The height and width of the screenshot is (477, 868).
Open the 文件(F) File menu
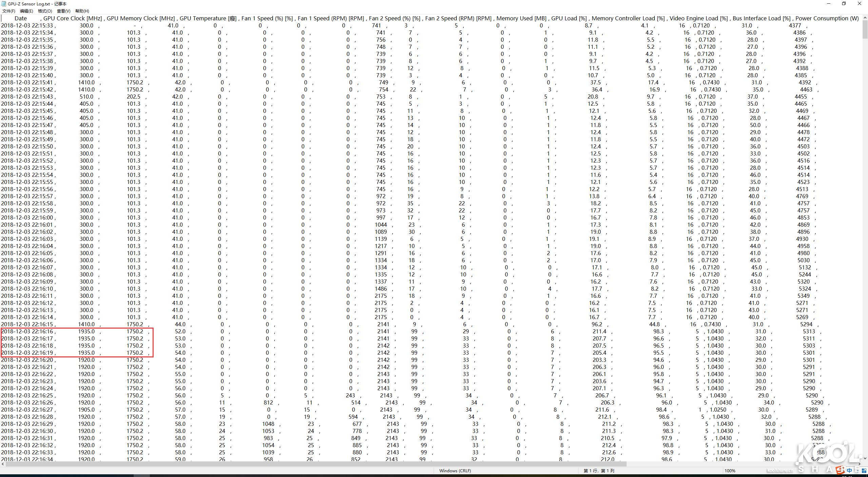click(8, 11)
